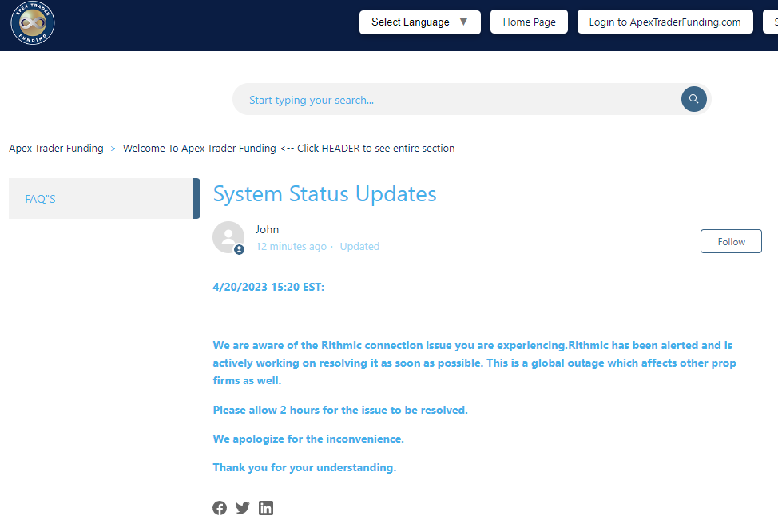Open the Select Language dropdown

(420, 22)
